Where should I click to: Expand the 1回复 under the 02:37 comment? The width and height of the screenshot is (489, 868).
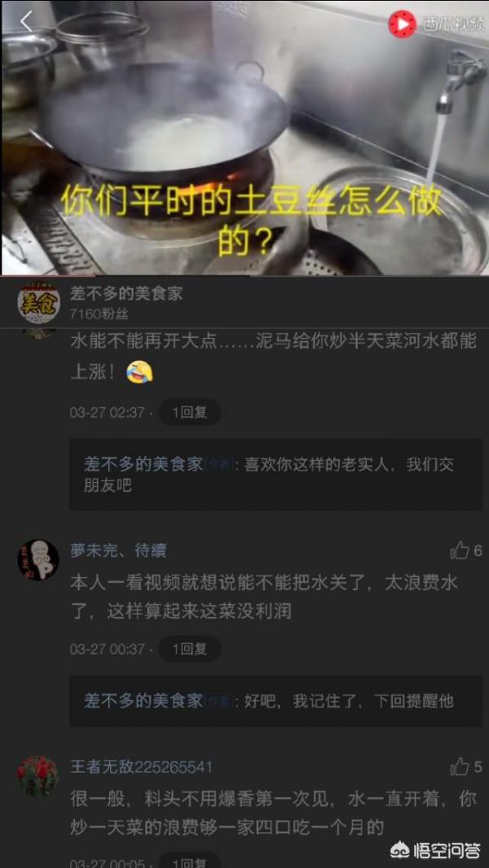190,412
